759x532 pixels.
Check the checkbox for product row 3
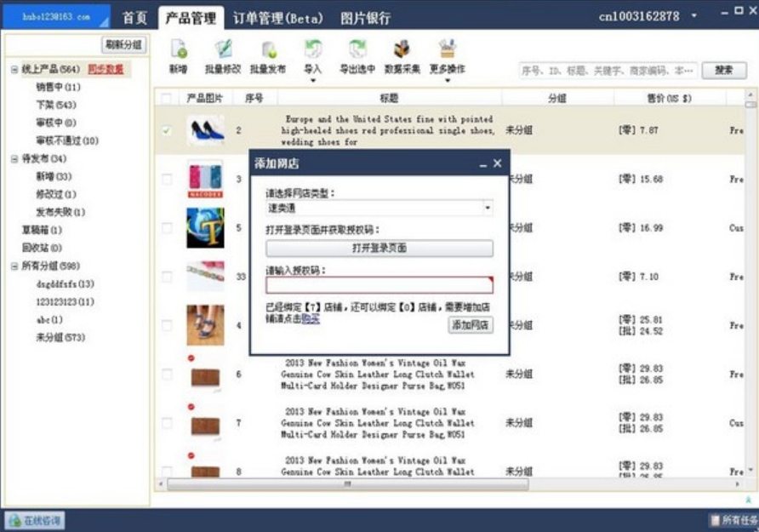coord(167,179)
